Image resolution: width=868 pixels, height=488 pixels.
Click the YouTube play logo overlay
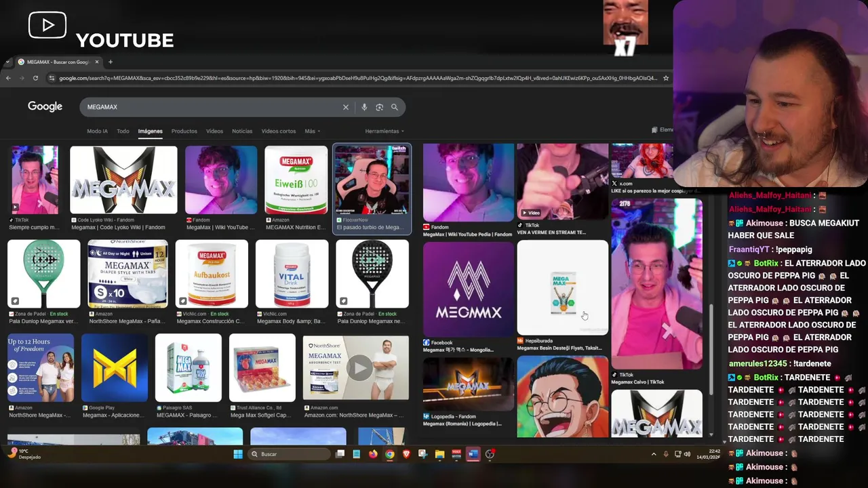coord(47,25)
